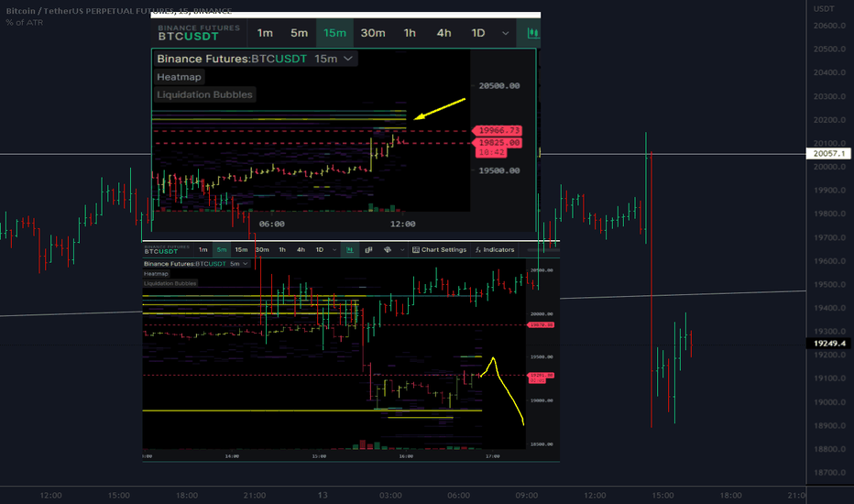
Task: Click 03:00 on main time axis
Action: point(390,495)
